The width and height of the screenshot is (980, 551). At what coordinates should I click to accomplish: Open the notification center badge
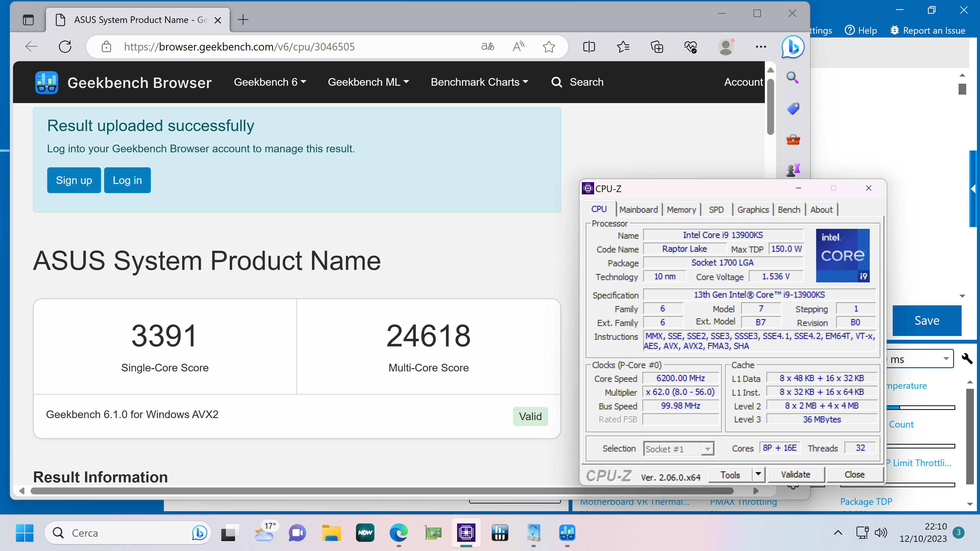(958, 532)
